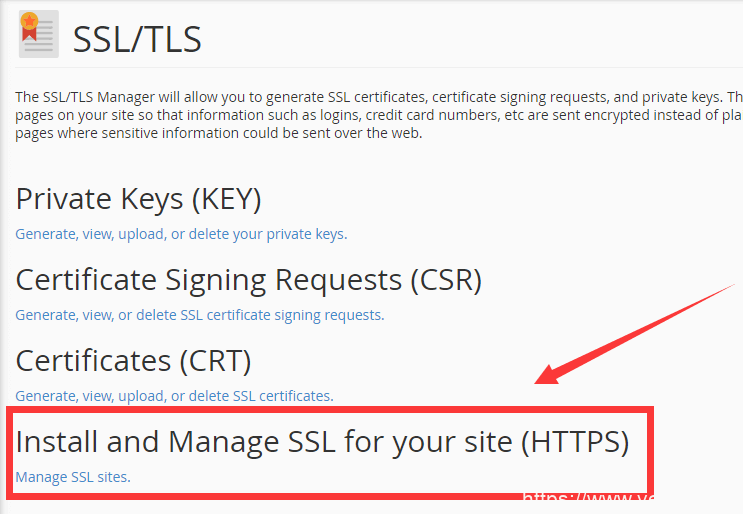This screenshot has height=514, width=743.
Task: Click the Private Keys (KEY) heading
Action: coord(138,199)
